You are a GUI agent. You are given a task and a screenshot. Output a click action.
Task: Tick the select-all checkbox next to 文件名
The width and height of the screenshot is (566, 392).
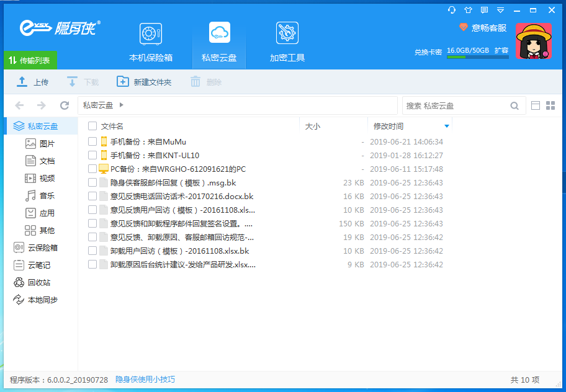[x=92, y=126]
